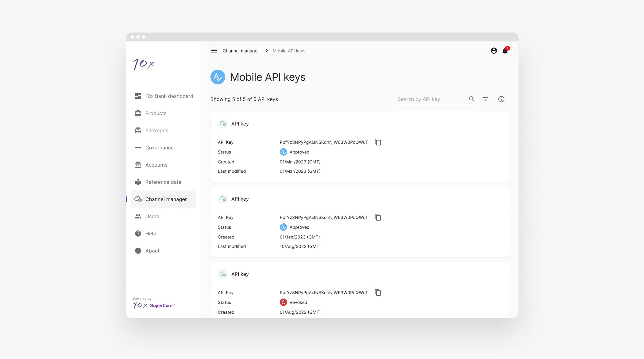Click the search magnifier icon

(x=472, y=99)
